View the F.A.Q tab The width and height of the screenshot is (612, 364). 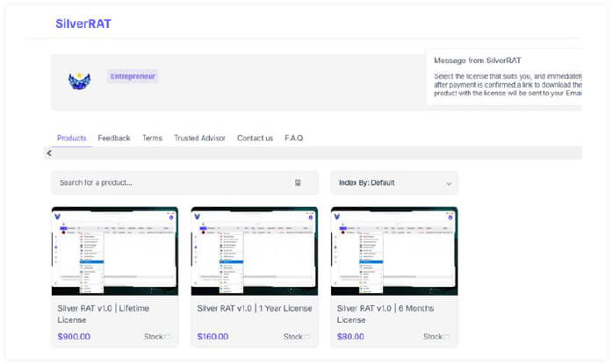point(293,138)
